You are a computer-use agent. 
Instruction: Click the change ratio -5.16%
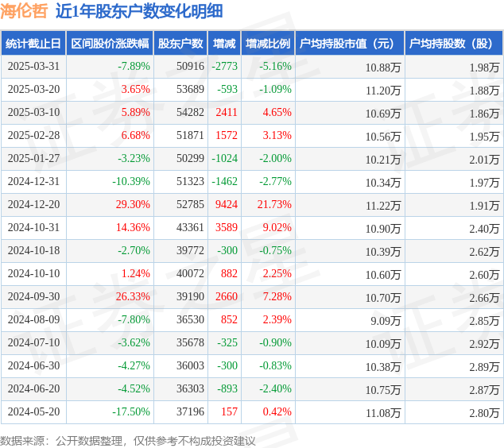pyautogui.click(x=276, y=67)
